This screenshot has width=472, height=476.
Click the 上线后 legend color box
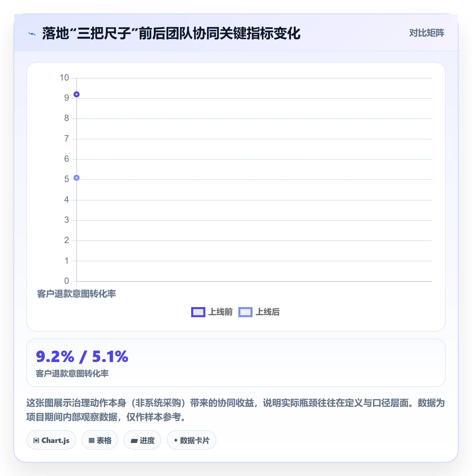click(x=245, y=312)
